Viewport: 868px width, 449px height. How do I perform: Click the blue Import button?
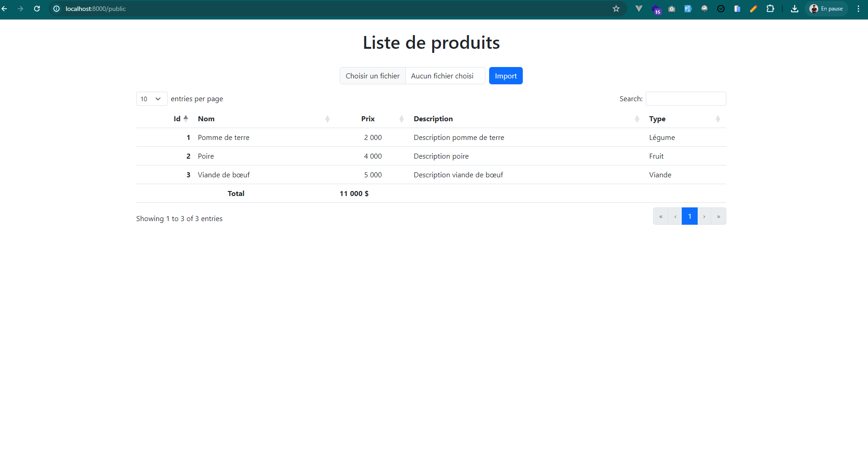tap(505, 76)
